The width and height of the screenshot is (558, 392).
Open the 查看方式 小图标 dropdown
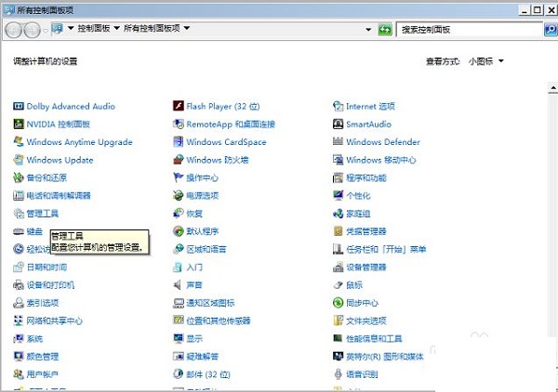tap(486, 61)
